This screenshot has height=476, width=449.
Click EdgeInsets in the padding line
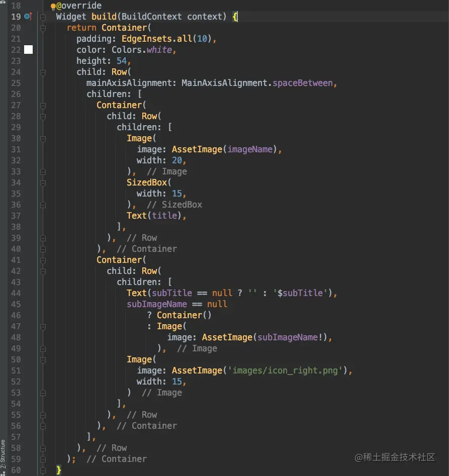point(147,39)
